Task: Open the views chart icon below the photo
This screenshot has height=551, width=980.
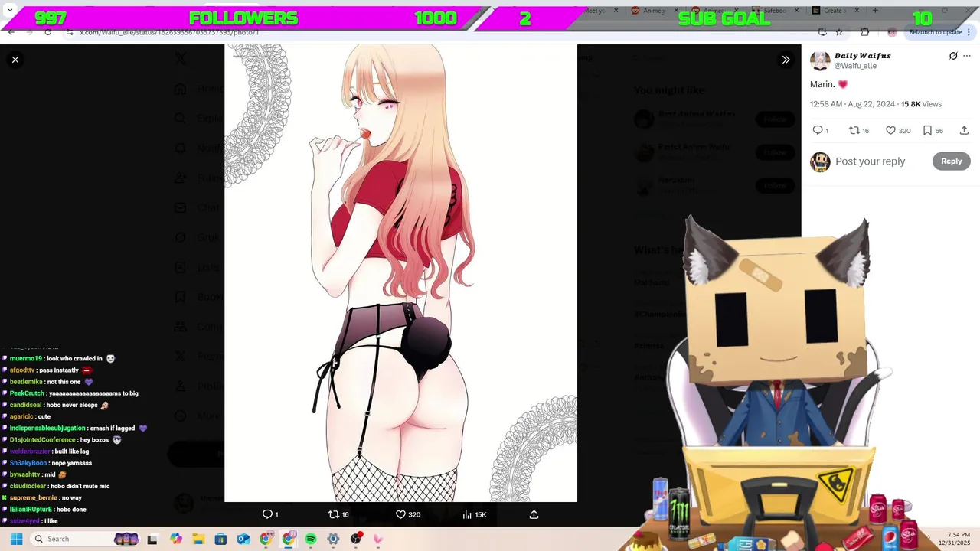Action: (467, 514)
